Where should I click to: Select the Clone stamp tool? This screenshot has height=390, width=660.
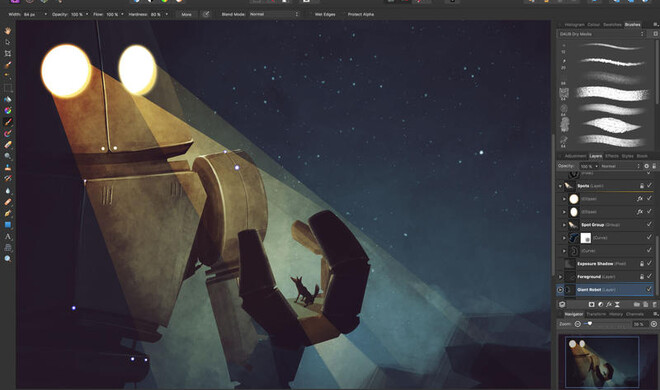tap(8, 167)
